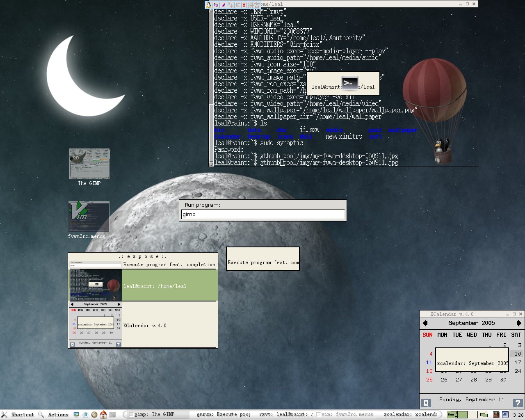525x420 pixels.
Task: Select day 27 in XCalendar
Action: point(459,380)
